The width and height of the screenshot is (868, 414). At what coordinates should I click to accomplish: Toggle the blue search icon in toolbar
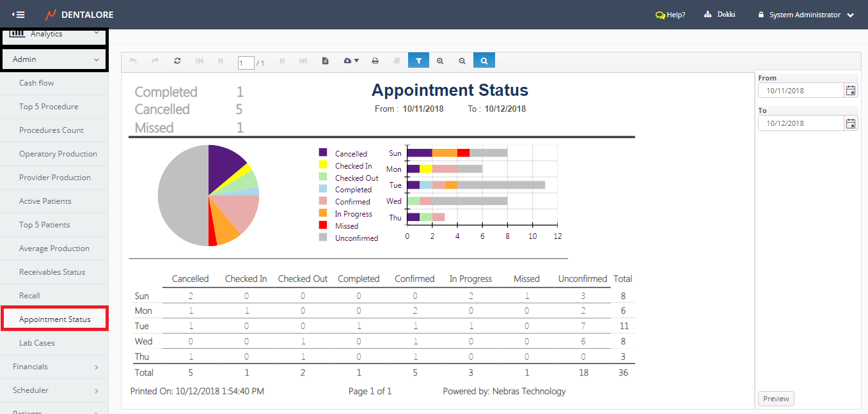coord(484,61)
